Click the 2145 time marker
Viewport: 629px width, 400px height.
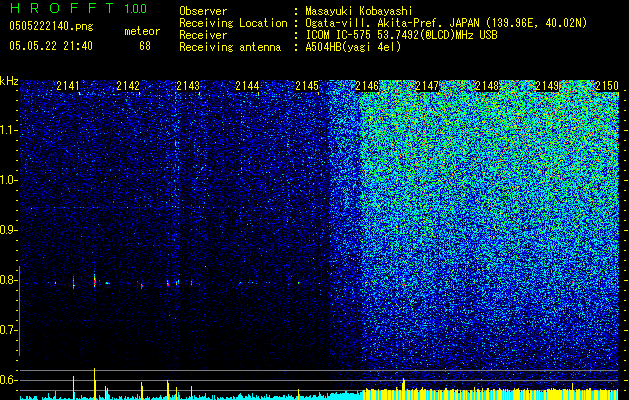(307, 86)
